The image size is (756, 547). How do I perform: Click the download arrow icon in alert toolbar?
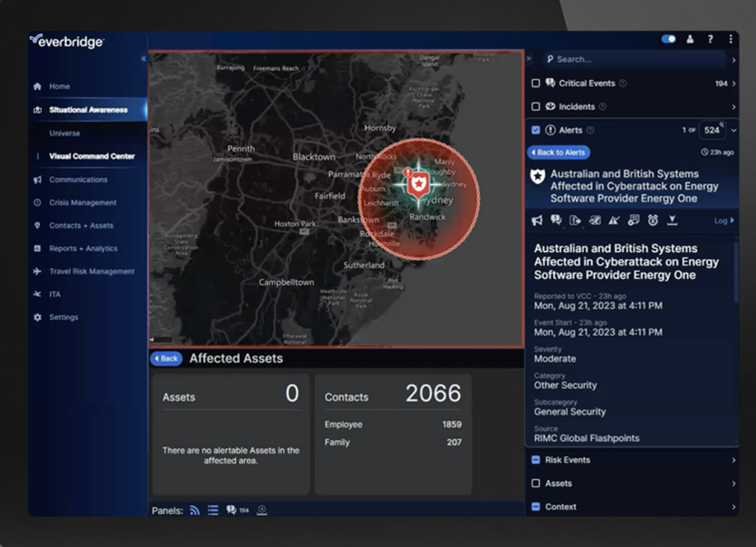tap(672, 220)
